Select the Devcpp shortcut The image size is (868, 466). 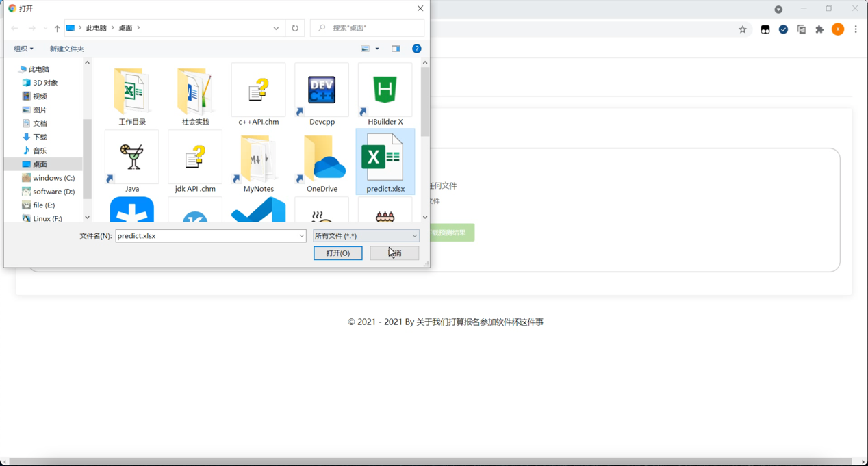point(322,95)
